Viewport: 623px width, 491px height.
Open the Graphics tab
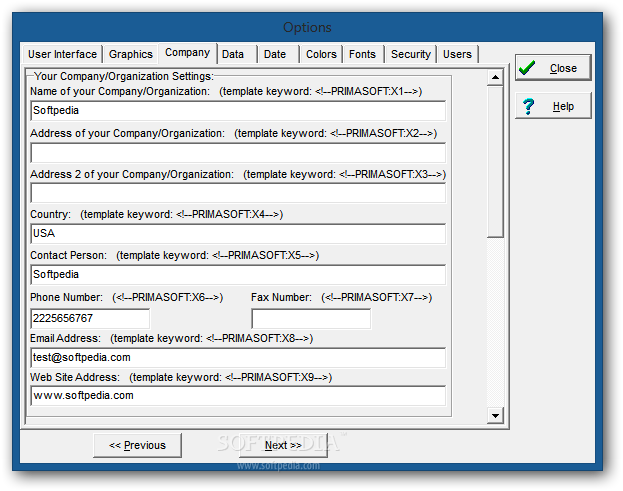tap(131, 54)
